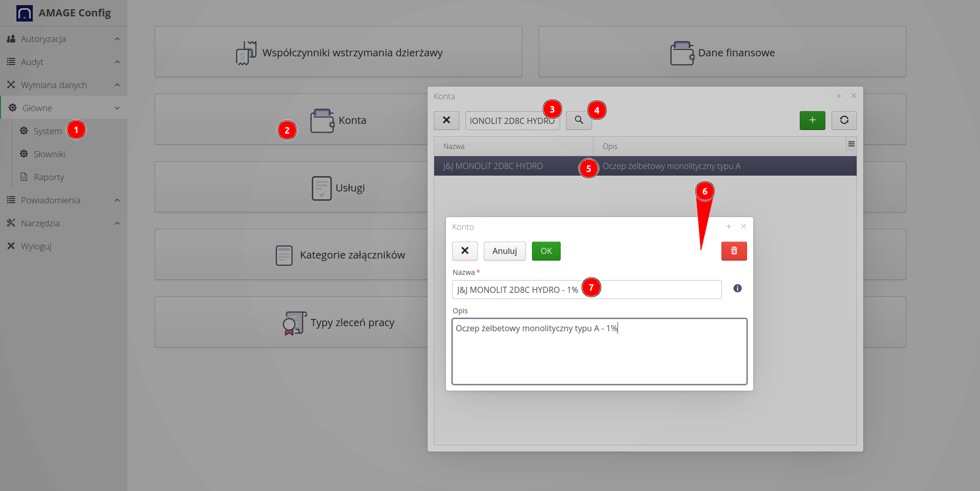Click the X clear button in Konto dialog
980x491 pixels.
tap(464, 251)
